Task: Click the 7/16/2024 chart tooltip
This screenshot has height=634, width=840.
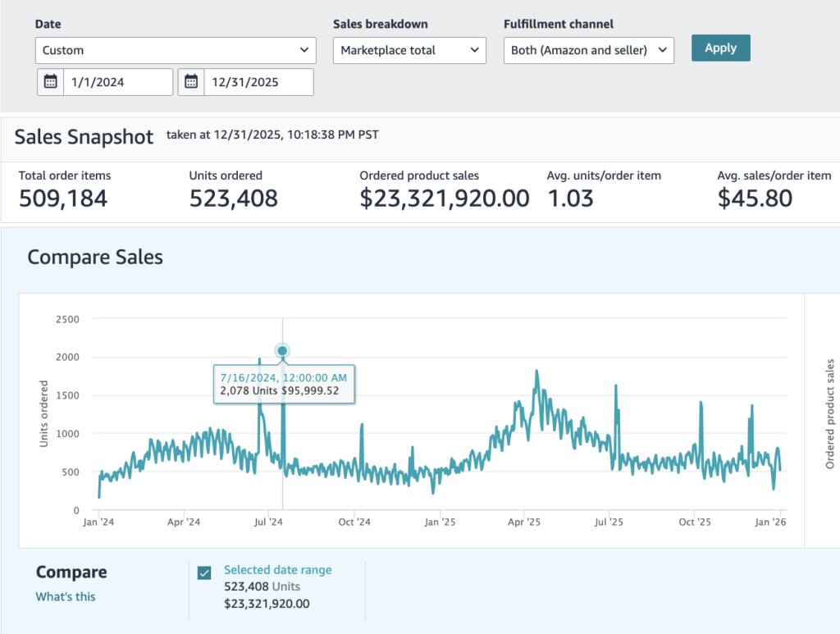Action: pyautogui.click(x=284, y=384)
